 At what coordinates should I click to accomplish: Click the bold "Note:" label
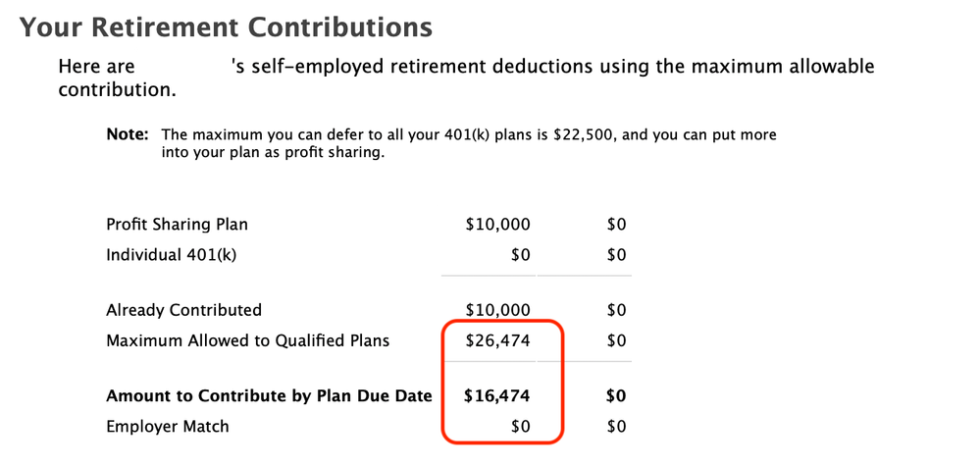127,134
